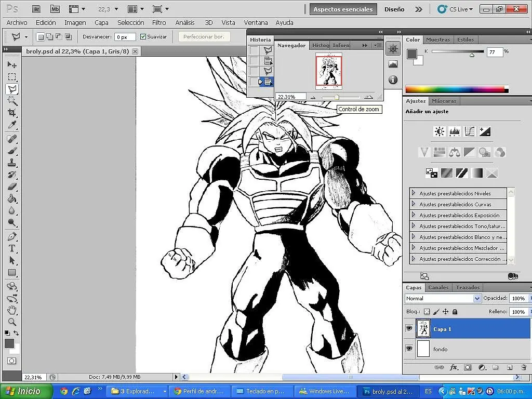Add an Exposure adjustment
This screenshot has height=399, width=532.
485,131
